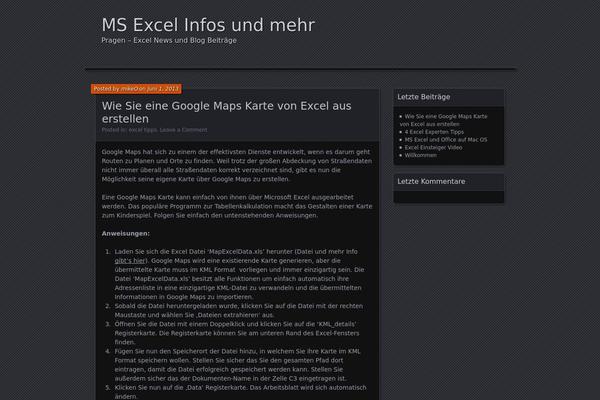Follow the 'gibt's hier' download link
Screen dimensions: 600x400
coord(130,261)
